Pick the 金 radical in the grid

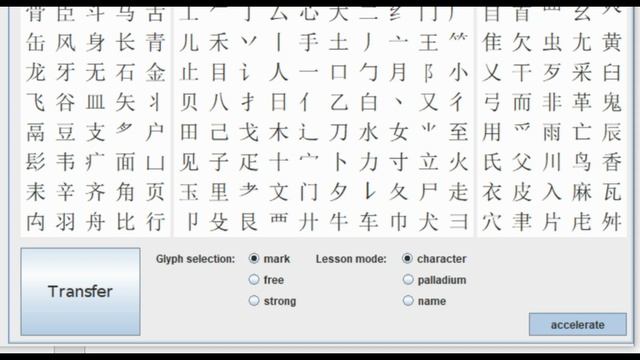coord(156,72)
